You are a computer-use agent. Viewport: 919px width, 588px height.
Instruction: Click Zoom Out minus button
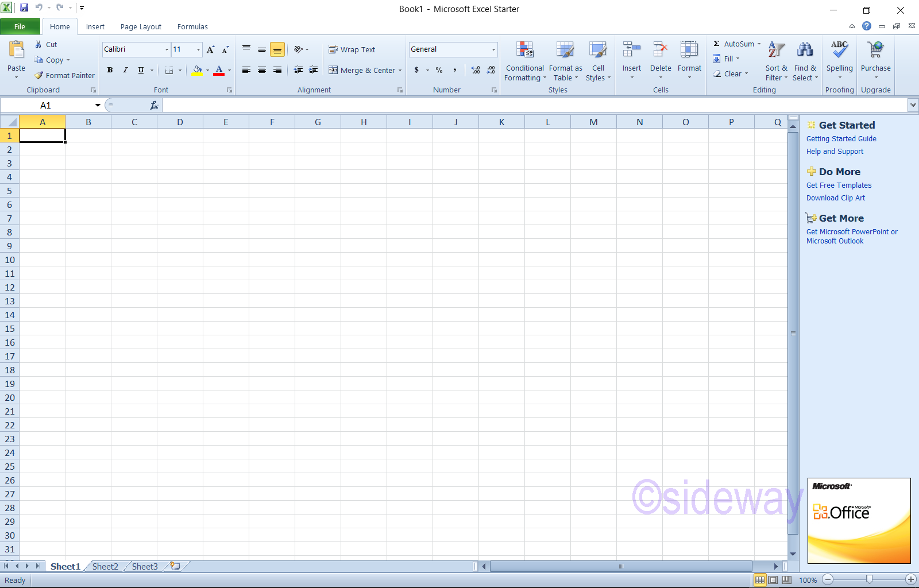828,579
